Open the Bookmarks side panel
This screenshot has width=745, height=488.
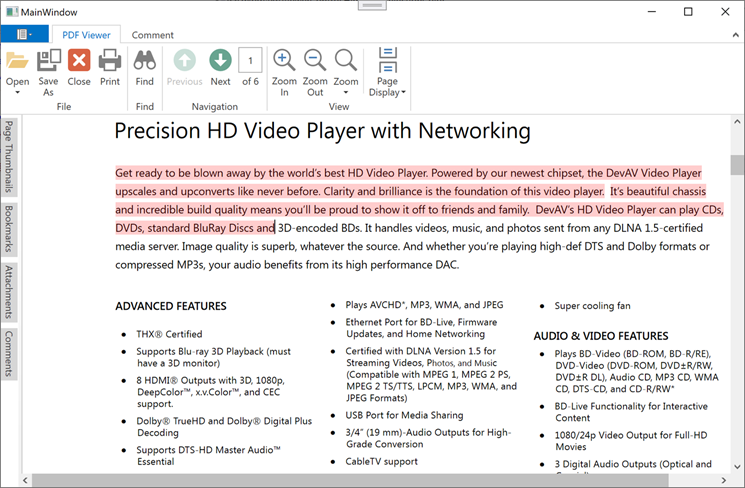9,229
